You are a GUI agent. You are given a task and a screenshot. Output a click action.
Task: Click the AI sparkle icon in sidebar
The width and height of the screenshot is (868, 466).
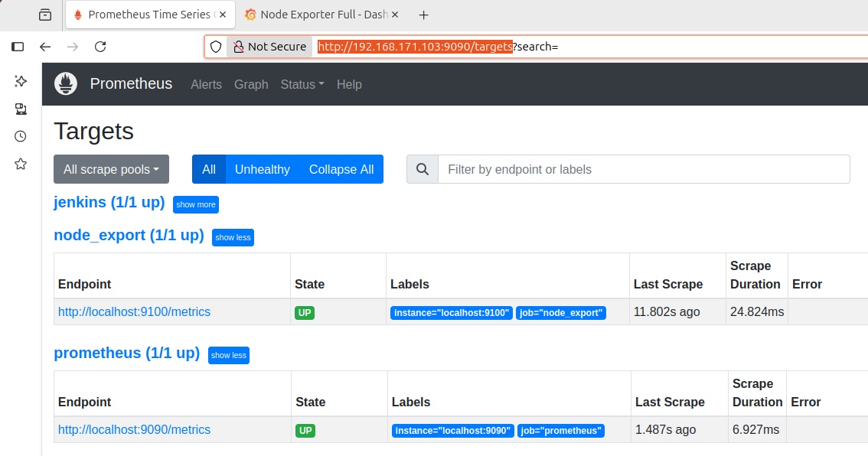(21, 81)
